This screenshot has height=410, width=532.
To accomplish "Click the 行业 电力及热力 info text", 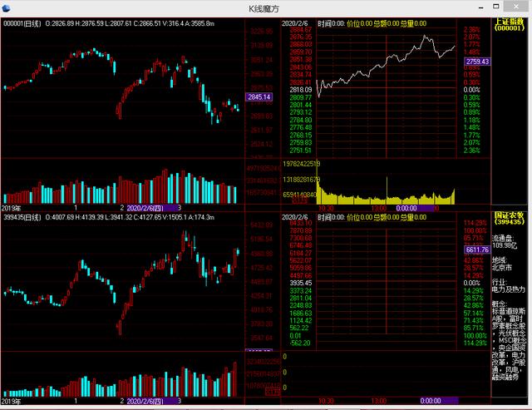I will [509, 286].
